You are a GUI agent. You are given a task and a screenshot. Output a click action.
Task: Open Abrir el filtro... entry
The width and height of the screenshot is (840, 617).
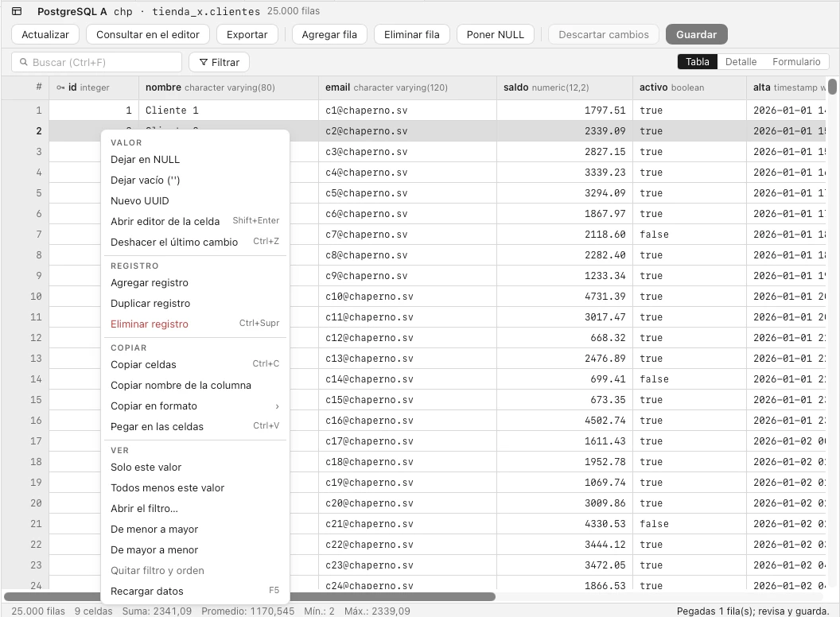point(195,509)
